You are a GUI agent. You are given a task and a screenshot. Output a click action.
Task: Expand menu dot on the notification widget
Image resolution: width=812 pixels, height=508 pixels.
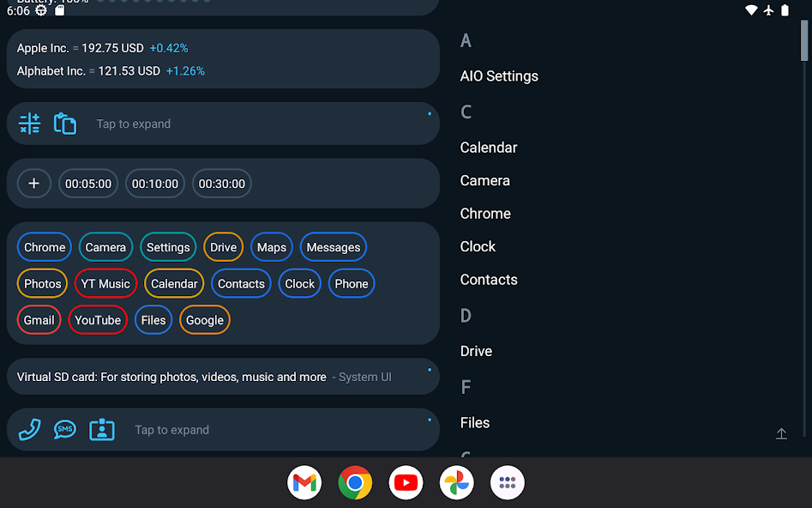(430, 370)
